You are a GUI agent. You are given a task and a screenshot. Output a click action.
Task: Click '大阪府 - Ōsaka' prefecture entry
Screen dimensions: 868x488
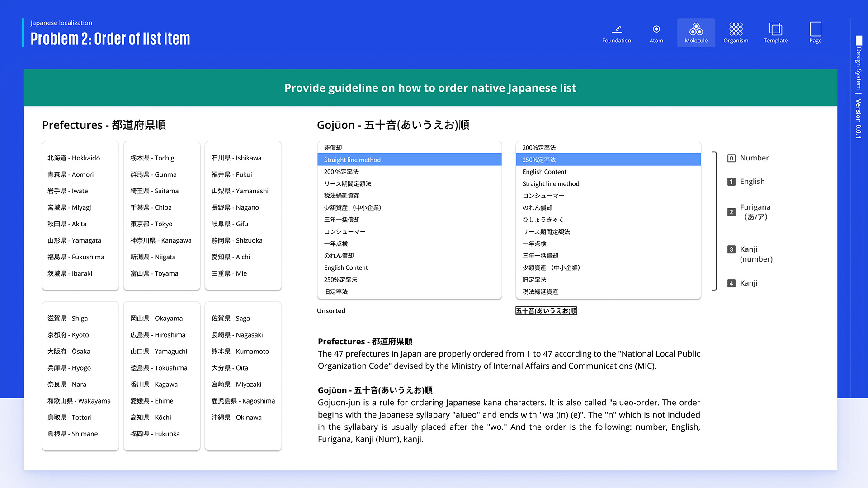click(69, 351)
